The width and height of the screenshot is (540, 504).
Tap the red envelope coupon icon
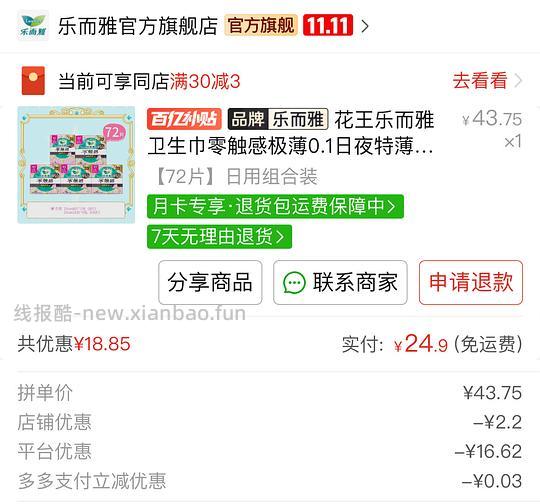point(33,81)
